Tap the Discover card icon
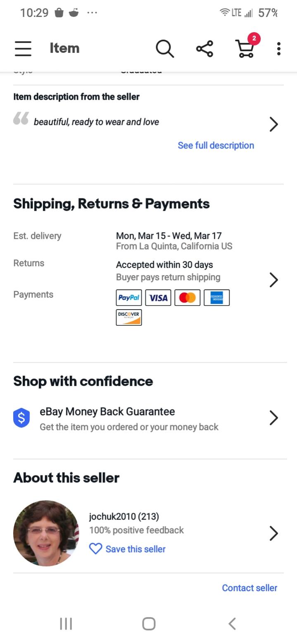Screen dimensions: 297x644 tap(129, 317)
